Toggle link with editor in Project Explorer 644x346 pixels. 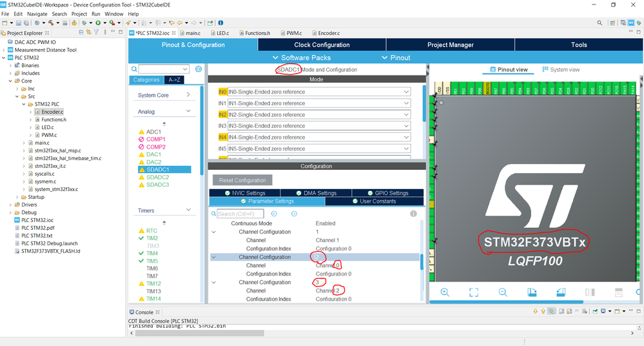click(88, 32)
